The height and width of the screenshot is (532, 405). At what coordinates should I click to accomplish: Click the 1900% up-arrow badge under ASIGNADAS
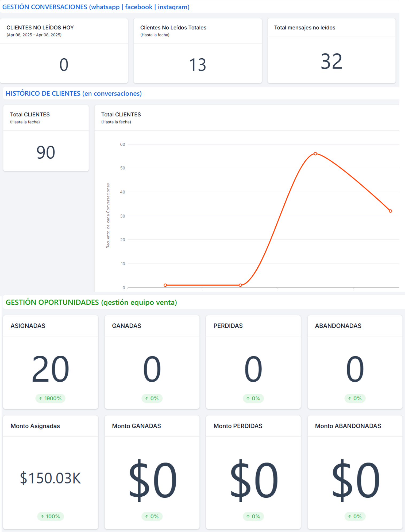(50, 398)
